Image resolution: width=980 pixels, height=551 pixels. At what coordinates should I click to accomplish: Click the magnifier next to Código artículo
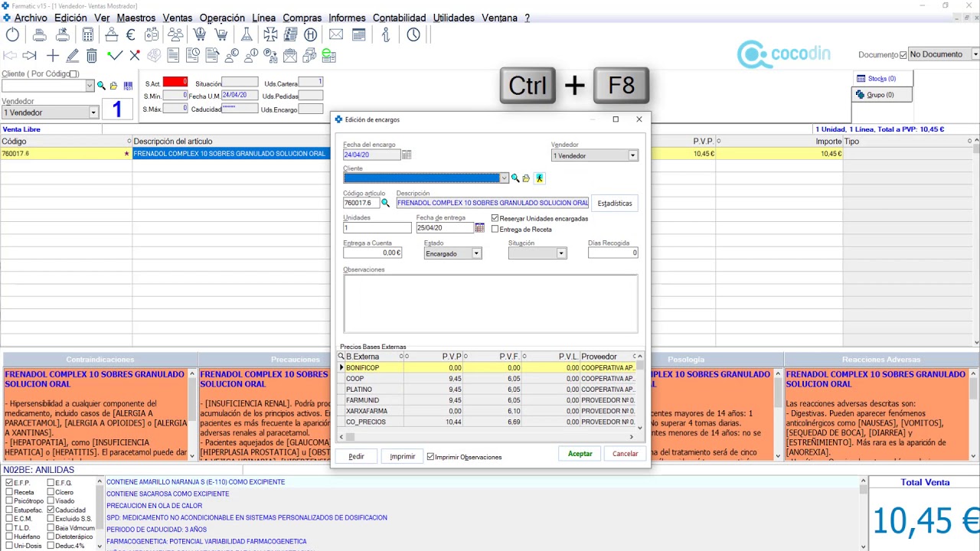(385, 203)
